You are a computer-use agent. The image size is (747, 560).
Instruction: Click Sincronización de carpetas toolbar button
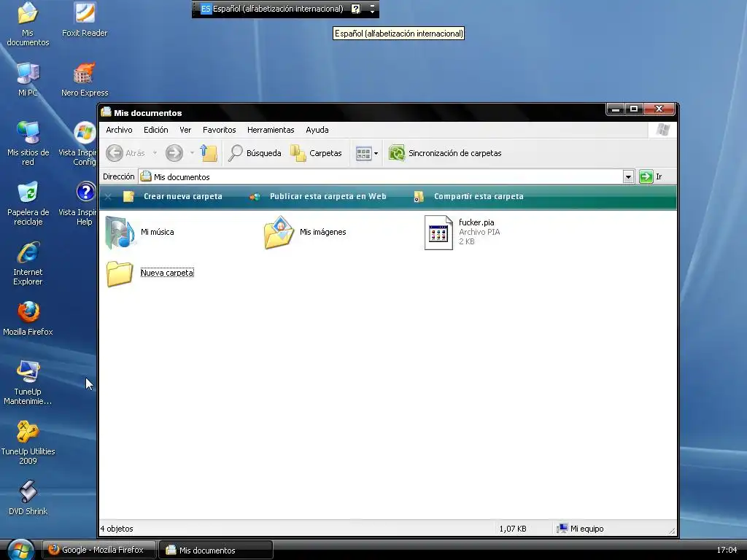tap(446, 153)
